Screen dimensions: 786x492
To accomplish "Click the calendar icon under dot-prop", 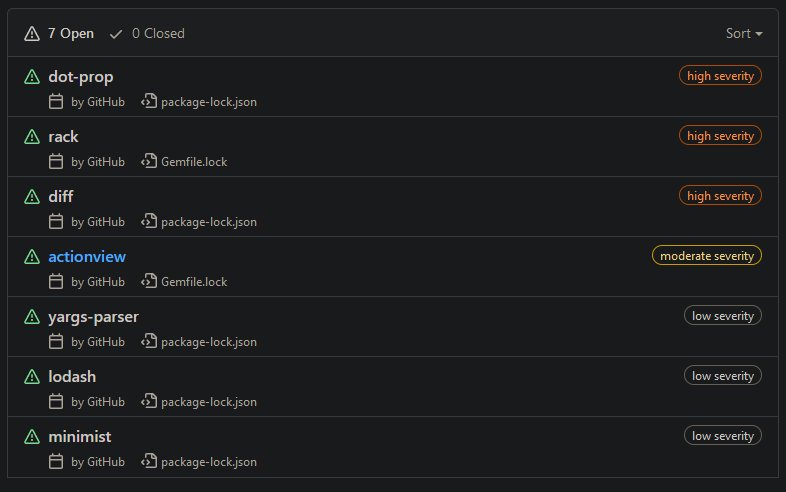I will pos(56,101).
